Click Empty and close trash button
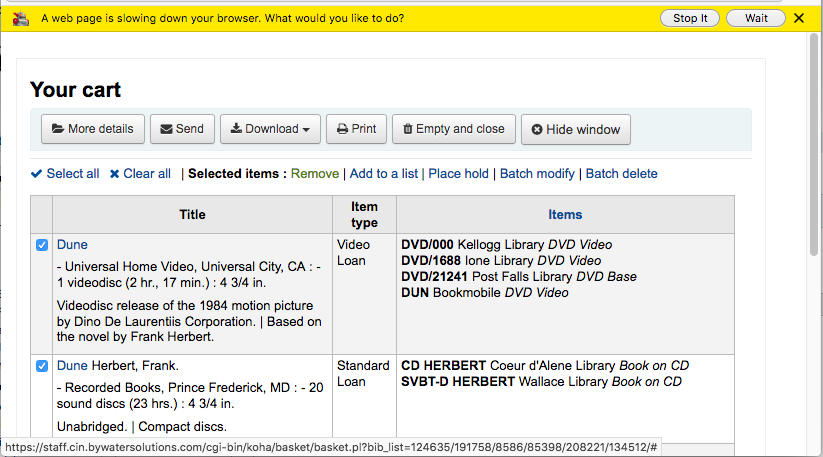The image size is (823, 457). (454, 129)
